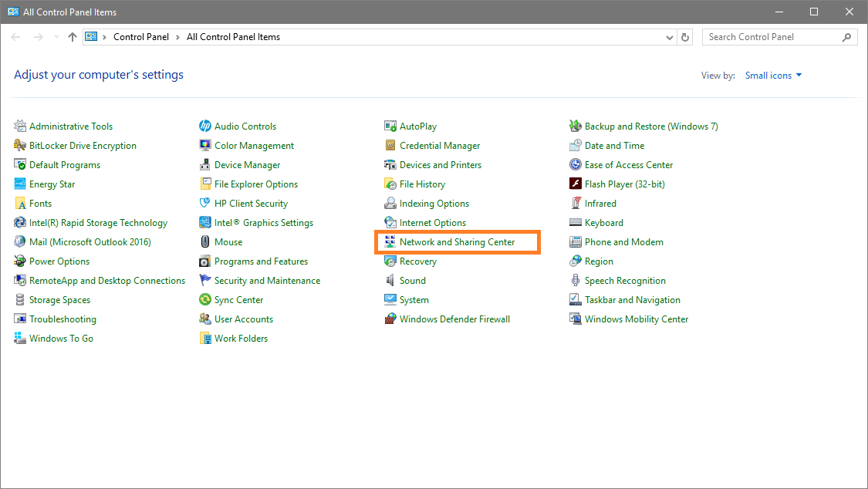Open the Devices and Printers icon
The width and height of the screenshot is (868, 489).
[x=390, y=165]
